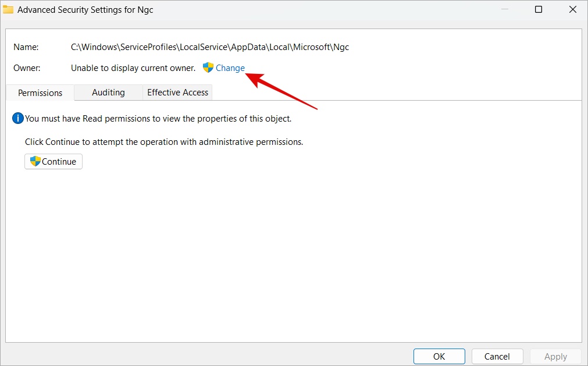The height and width of the screenshot is (366, 588).
Task: Click the 'Click Continue to attempt' instruction text
Action: tap(164, 142)
